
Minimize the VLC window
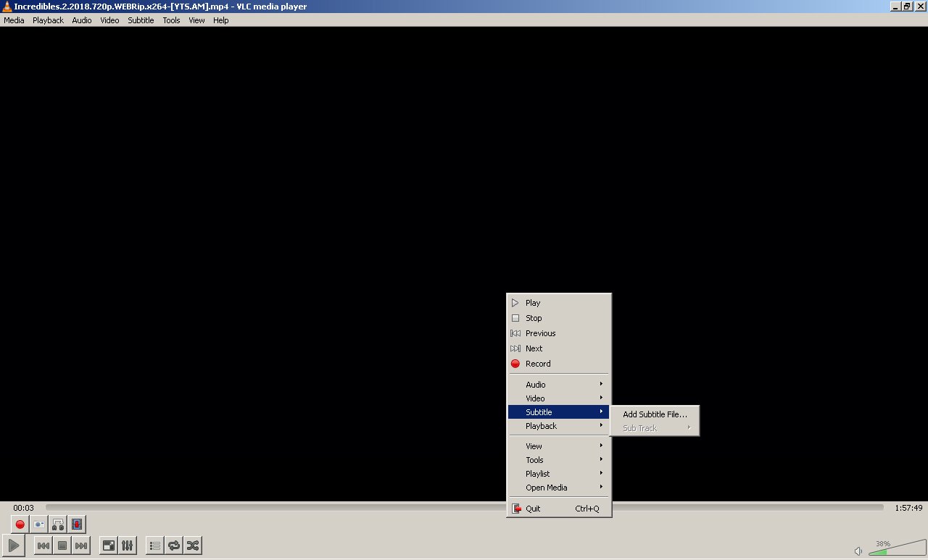pyautogui.click(x=895, y=7)
